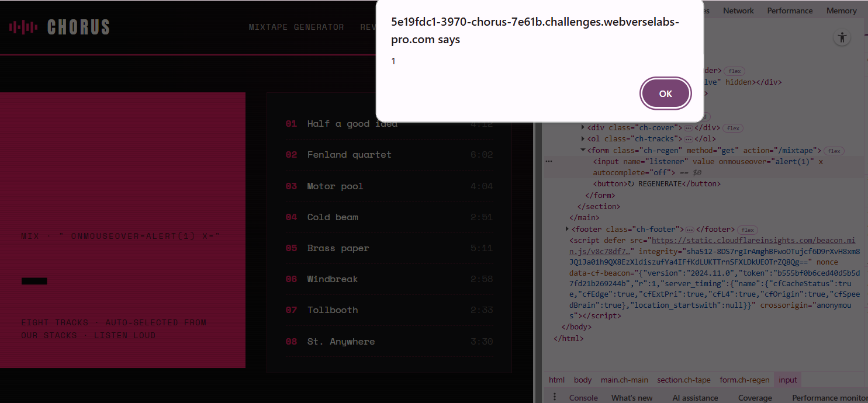The height and width of the screenshot is (403, 868).
Task: Click OK in the alert dialog
Action: [x=666, y=93]
